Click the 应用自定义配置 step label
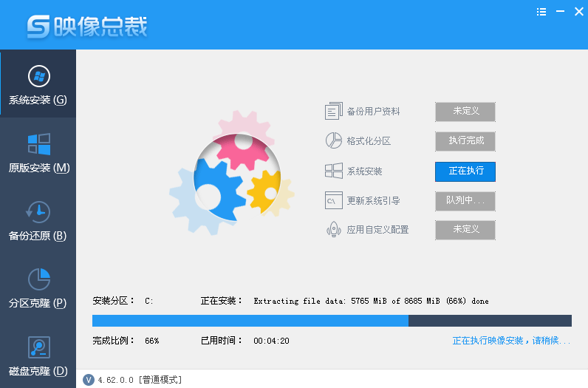The height and width of the screenshot is (388, 588). pos(377,230)
